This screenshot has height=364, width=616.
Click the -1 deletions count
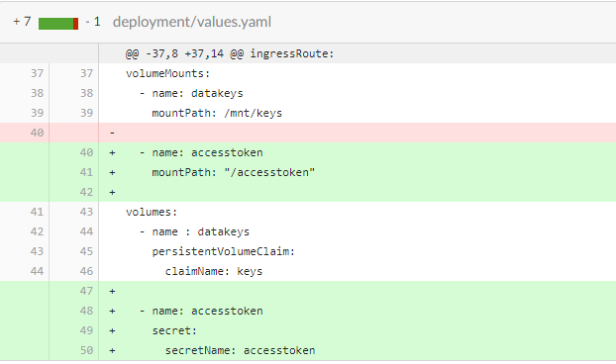[x=93, y=22]
